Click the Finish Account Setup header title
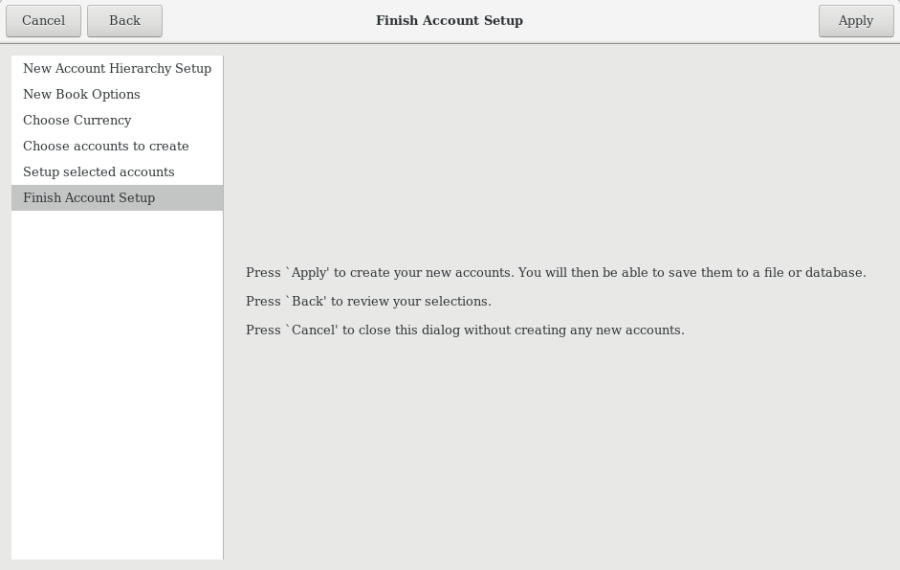 coord(449,21)
